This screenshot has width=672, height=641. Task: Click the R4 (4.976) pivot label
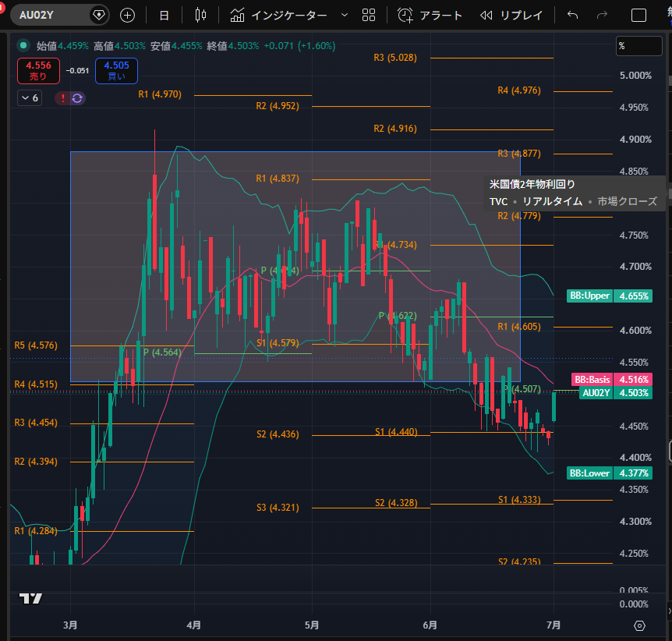(519, 90)
